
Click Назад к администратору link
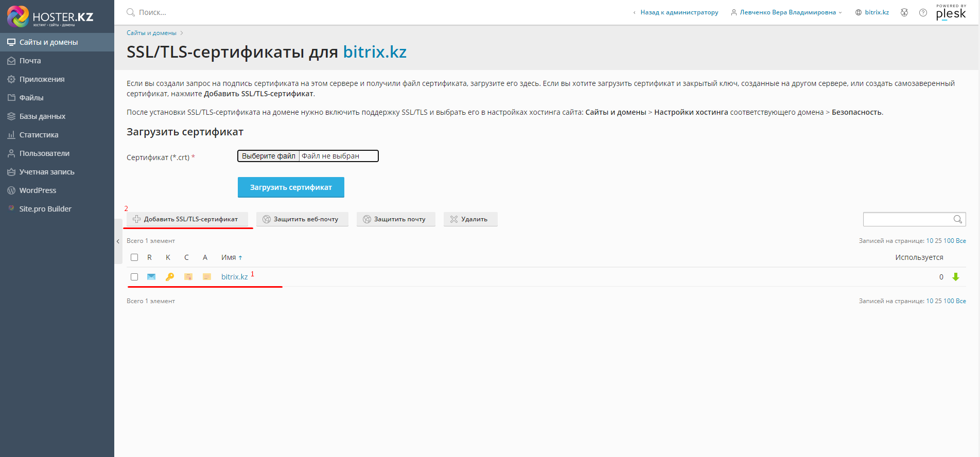pyautogui.click(x=679, y=12)
